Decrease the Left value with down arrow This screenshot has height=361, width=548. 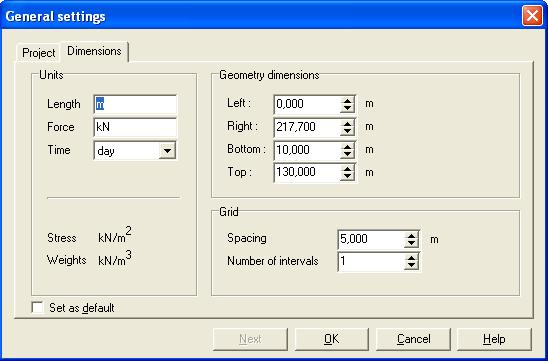point(347,108)
